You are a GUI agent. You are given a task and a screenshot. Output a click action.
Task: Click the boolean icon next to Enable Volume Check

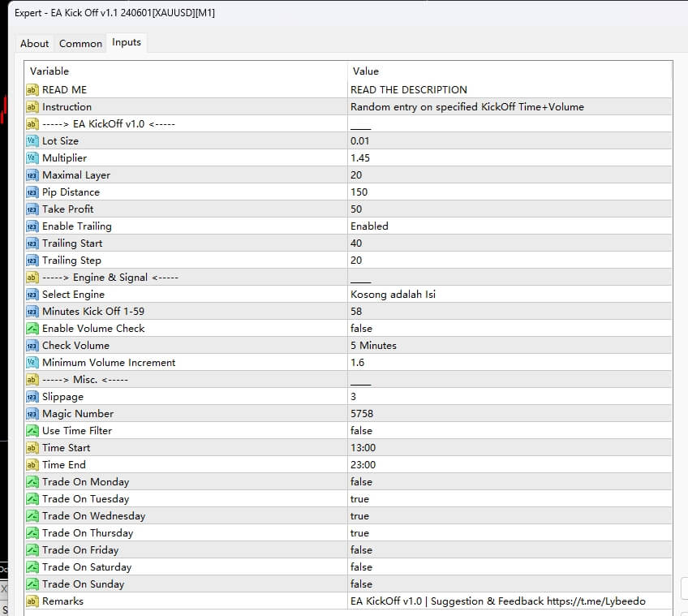(32, 329)
